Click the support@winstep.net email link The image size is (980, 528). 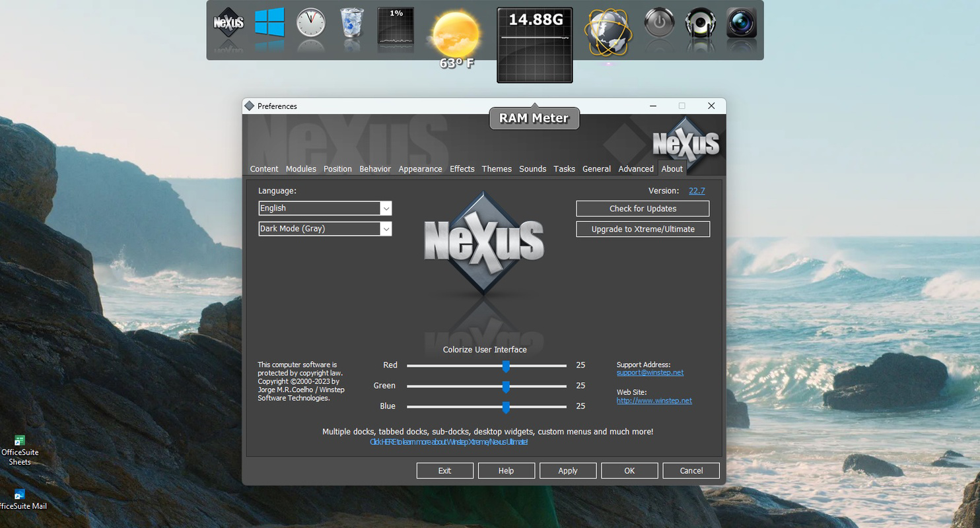click(x=650, y=372)
